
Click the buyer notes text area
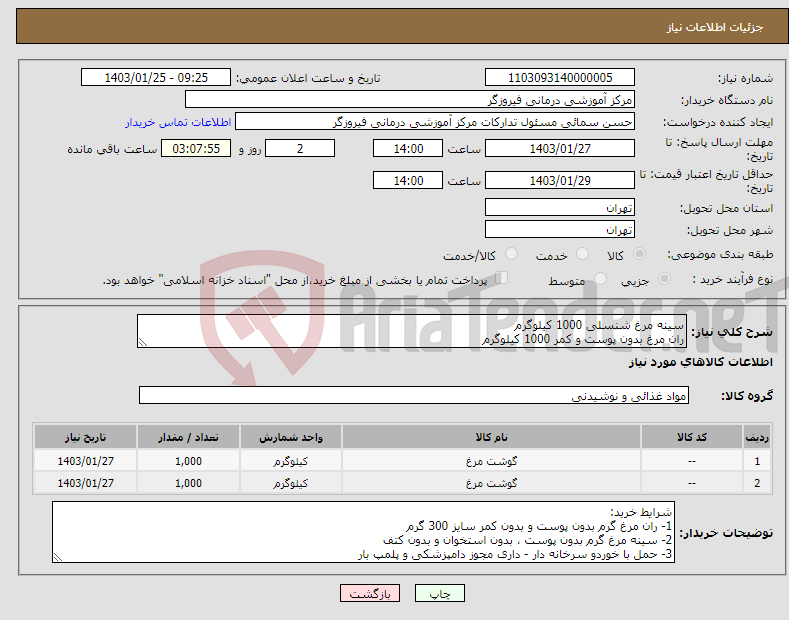[363, 532]
